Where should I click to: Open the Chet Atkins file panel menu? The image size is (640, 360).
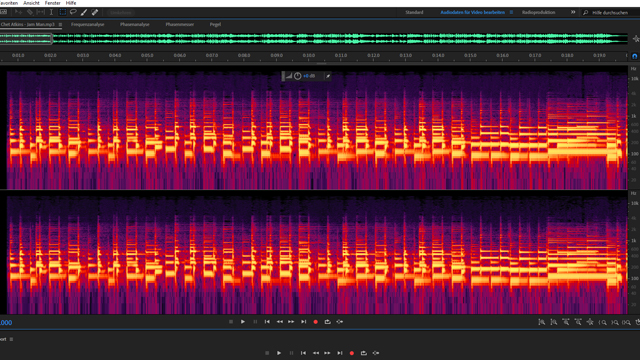(x=60, y=24)
